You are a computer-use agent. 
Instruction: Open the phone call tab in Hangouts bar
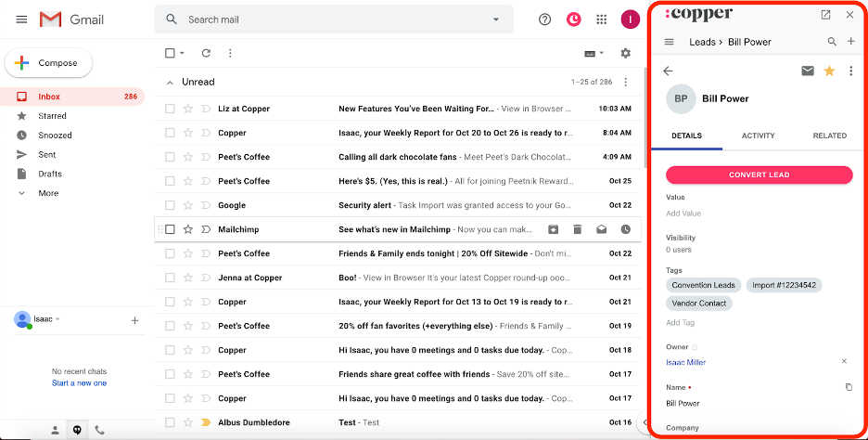point(99,430)
